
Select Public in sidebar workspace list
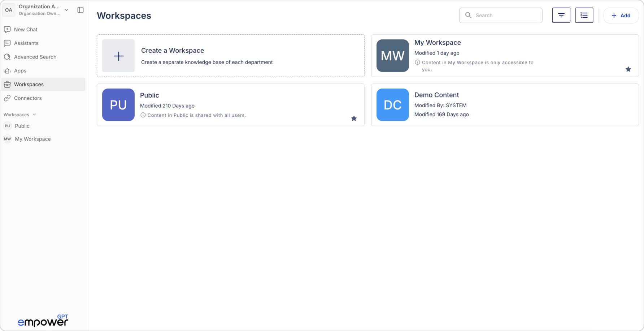22,126
